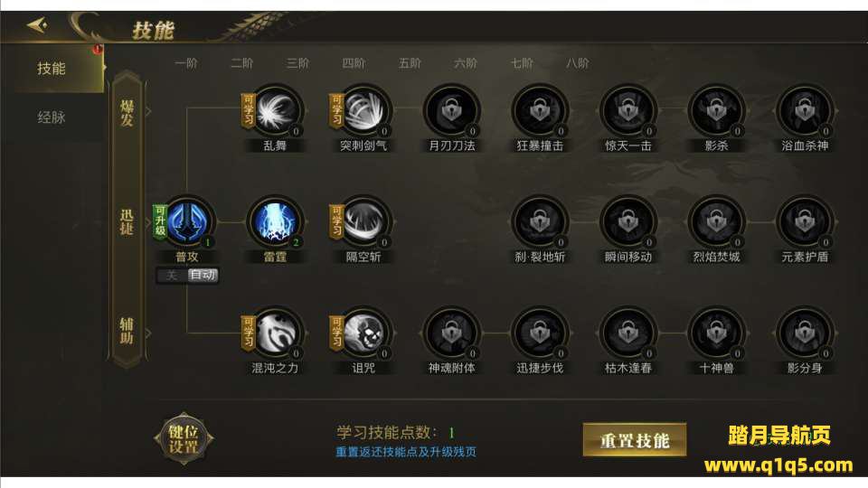Click the 重置技能 button

(x=635, y=440)
